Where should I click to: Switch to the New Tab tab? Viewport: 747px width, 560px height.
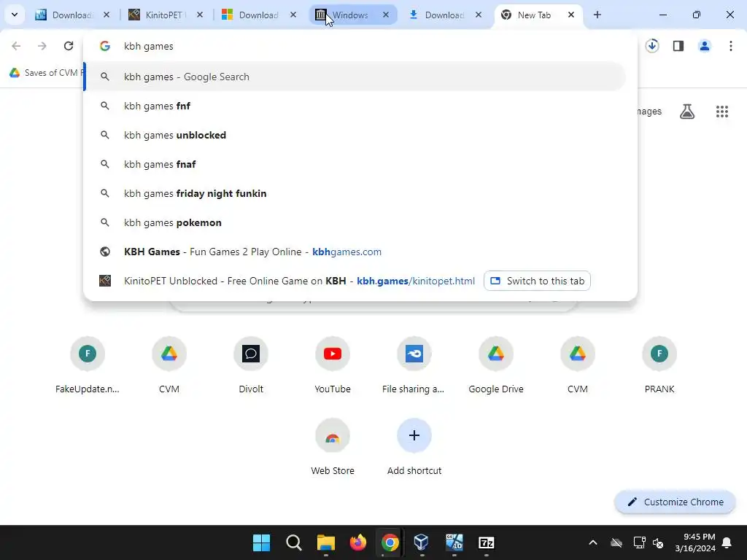point(533,15)
